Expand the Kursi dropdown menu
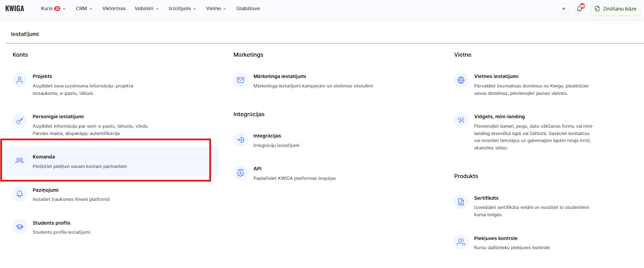Image resolution: width=644 pixels, height=268 pixels. 53,8
